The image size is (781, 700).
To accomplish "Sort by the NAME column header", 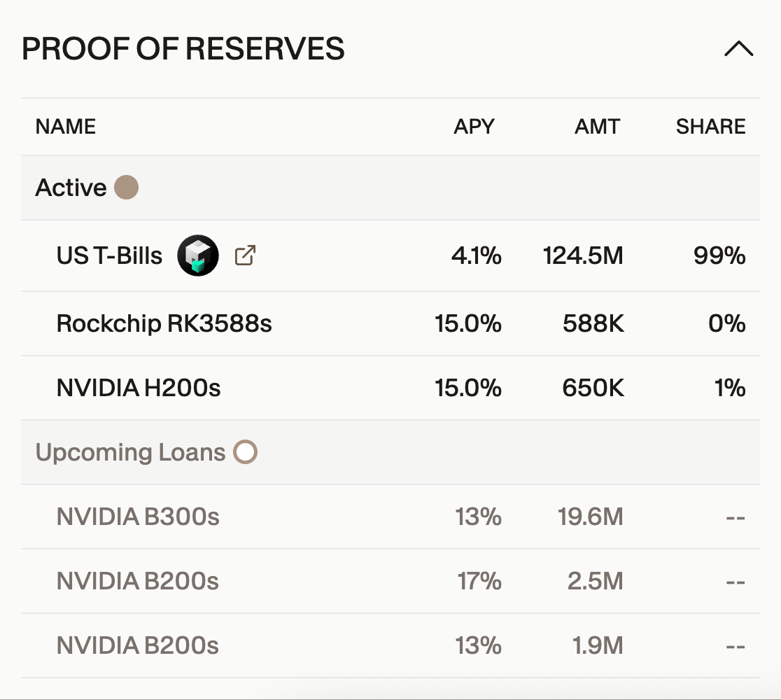I will pos(66,127).
